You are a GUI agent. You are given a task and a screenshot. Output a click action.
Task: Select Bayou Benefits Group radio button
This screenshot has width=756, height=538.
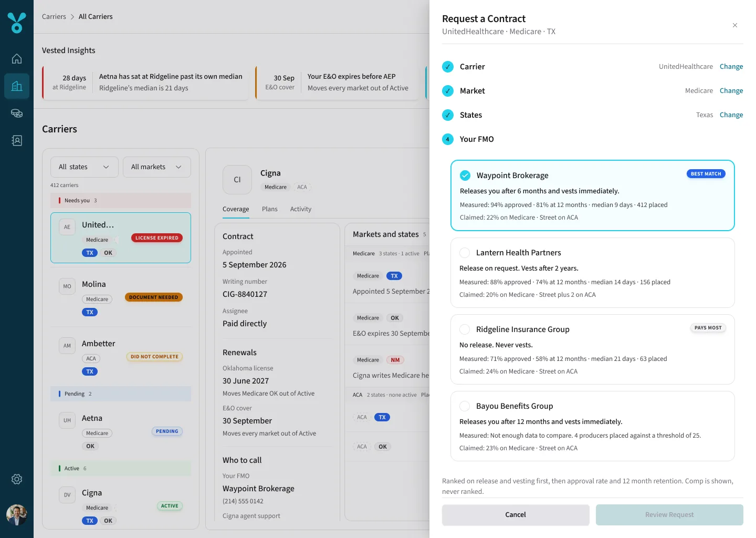pyautogui.click(x=465, y=406)
